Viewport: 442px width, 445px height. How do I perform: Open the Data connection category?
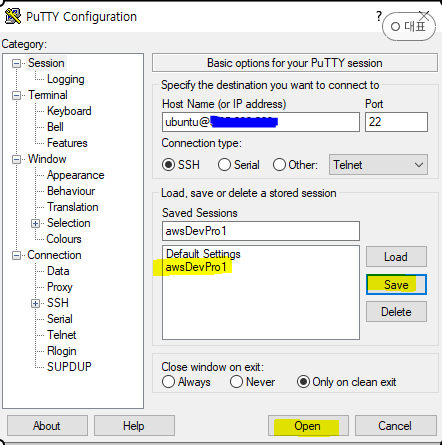click(58, 271)
